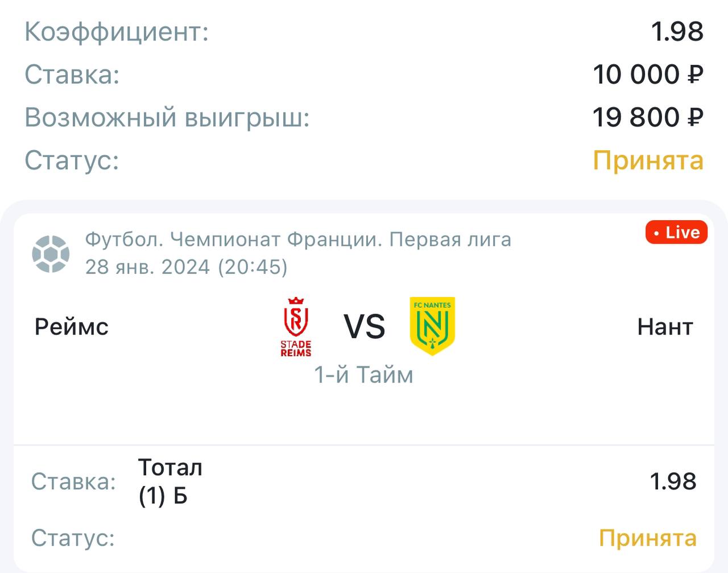
Task: Click the 1.98 odds in bet row
Action: (x=673, y=481)
